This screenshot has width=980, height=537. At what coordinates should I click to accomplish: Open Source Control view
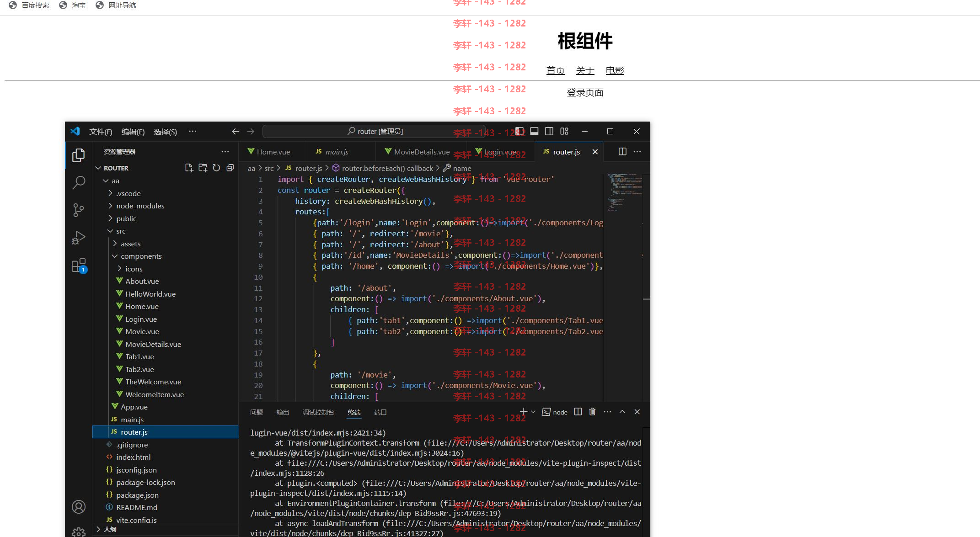pos(79,210)
